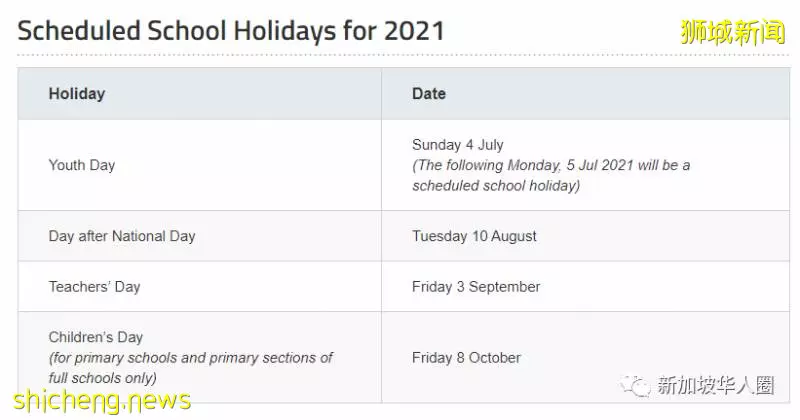Select the Tuesday 10 August date

pos(474,236)
